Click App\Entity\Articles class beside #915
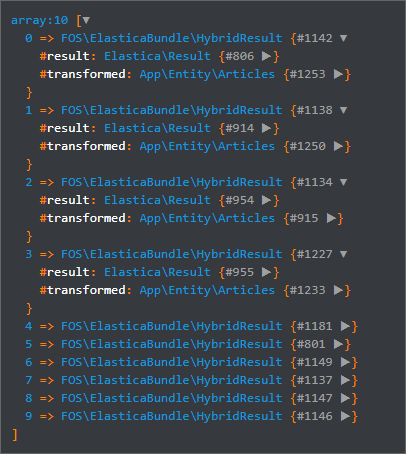Screen dimensions: 406x454 [207, 219]
